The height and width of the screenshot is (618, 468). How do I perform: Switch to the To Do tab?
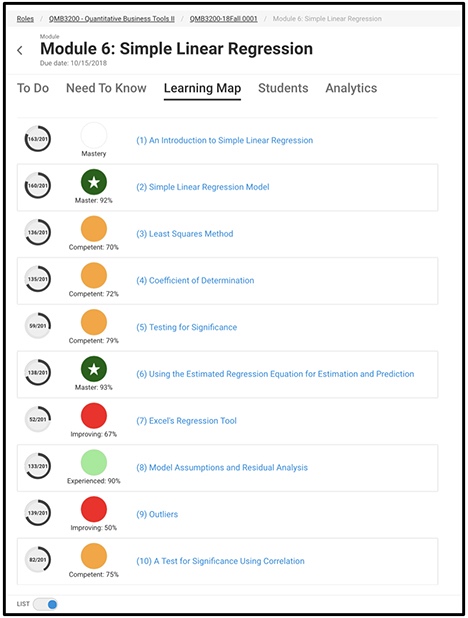tap(33, 88)
